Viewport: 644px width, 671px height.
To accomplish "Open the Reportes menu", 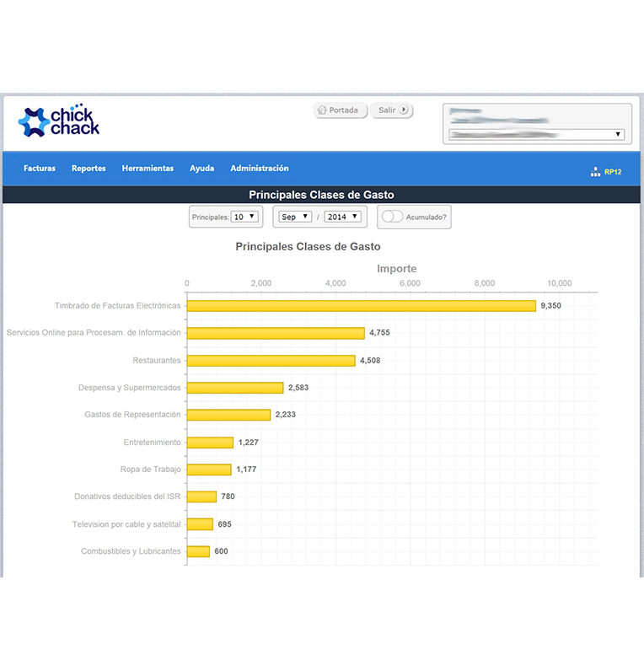I will pos(89,169).
